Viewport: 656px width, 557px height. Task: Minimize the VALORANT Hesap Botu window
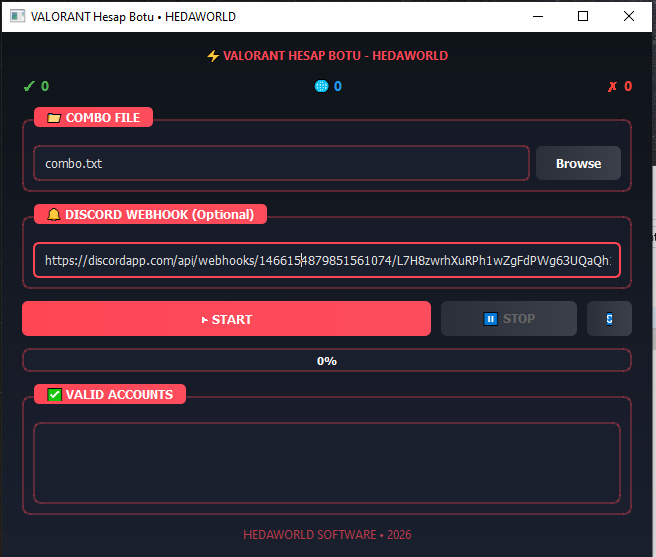[538, 16]
